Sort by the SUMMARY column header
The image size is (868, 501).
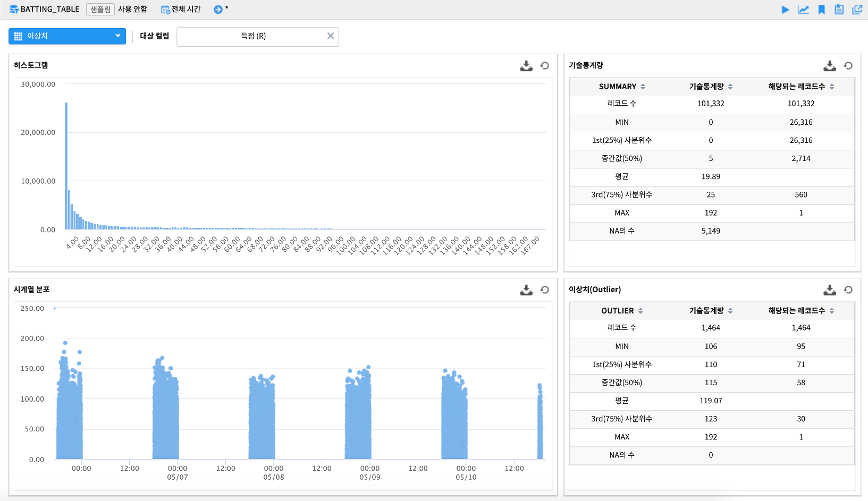[622, 87]
